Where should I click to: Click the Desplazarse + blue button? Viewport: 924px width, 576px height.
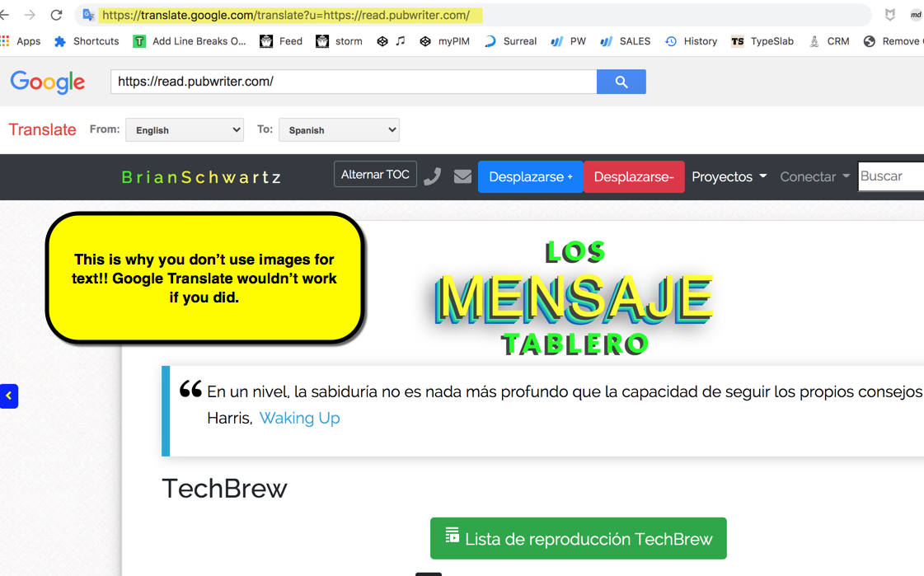(530, 176)
